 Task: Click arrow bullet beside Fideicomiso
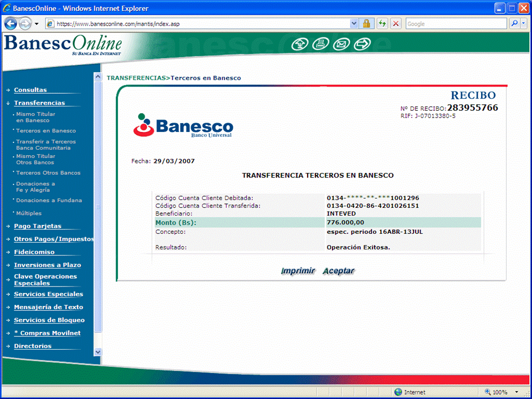(8, 253)
